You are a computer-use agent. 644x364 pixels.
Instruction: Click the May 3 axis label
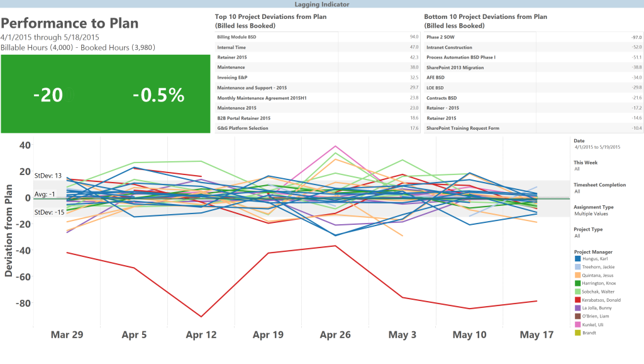(402, 335)
